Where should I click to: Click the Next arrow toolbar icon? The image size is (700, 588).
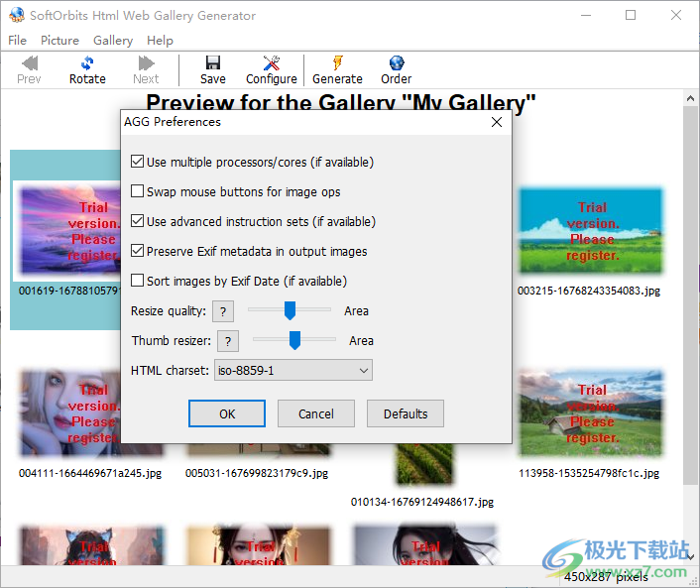point(146,62)
